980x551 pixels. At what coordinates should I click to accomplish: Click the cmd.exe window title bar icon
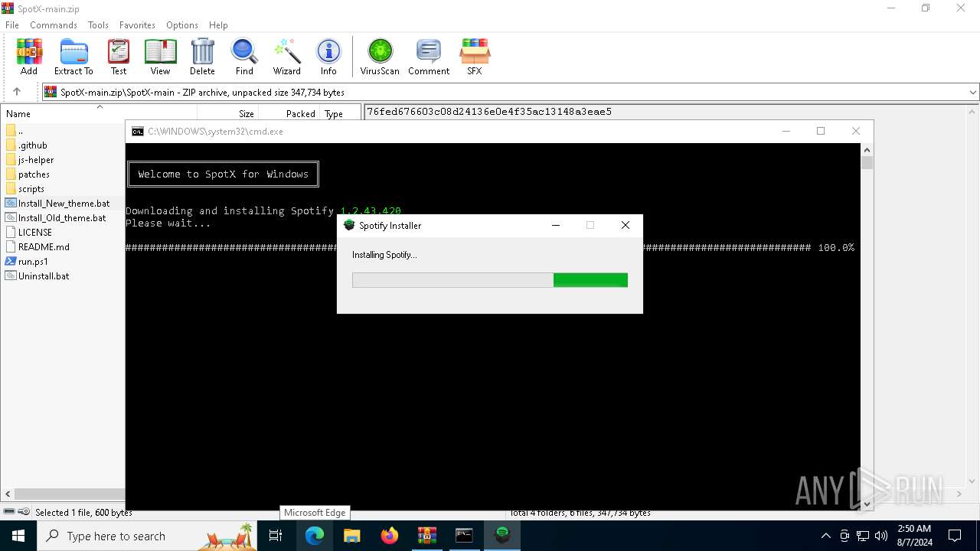point(138,132)
